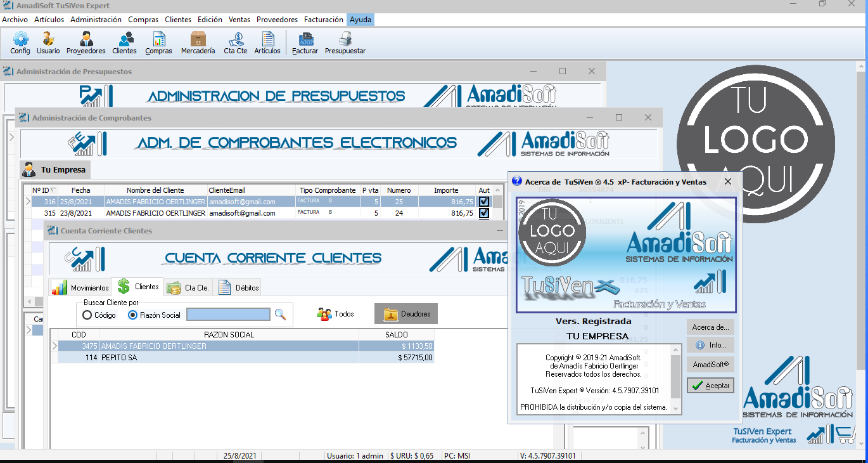Show all clients with the Todos button

point(336,314)
